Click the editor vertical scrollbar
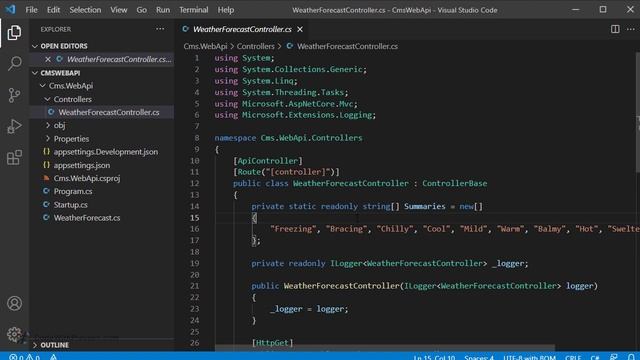 [x=638, y=112]
